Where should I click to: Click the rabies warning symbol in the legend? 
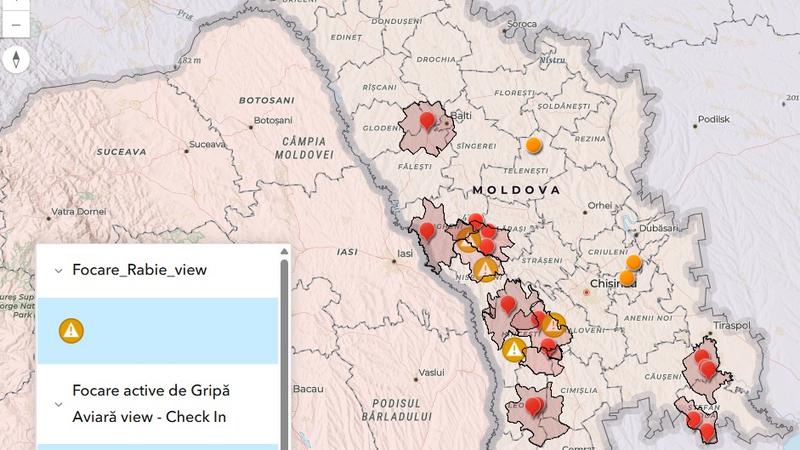tap(71, 330)
